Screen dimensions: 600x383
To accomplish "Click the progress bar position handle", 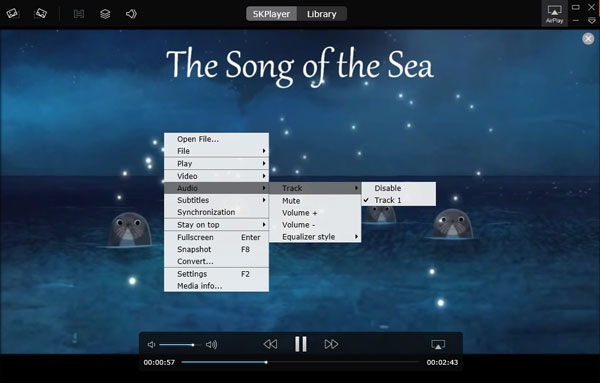I will [x=266, y=362].
